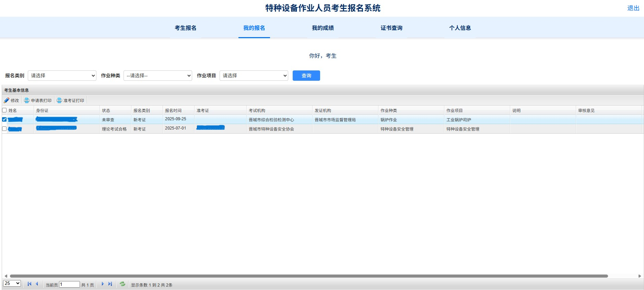644x290 pixels.
Task: Click the 修改 pencil edit icon
Action: click(x=7, y=100)
